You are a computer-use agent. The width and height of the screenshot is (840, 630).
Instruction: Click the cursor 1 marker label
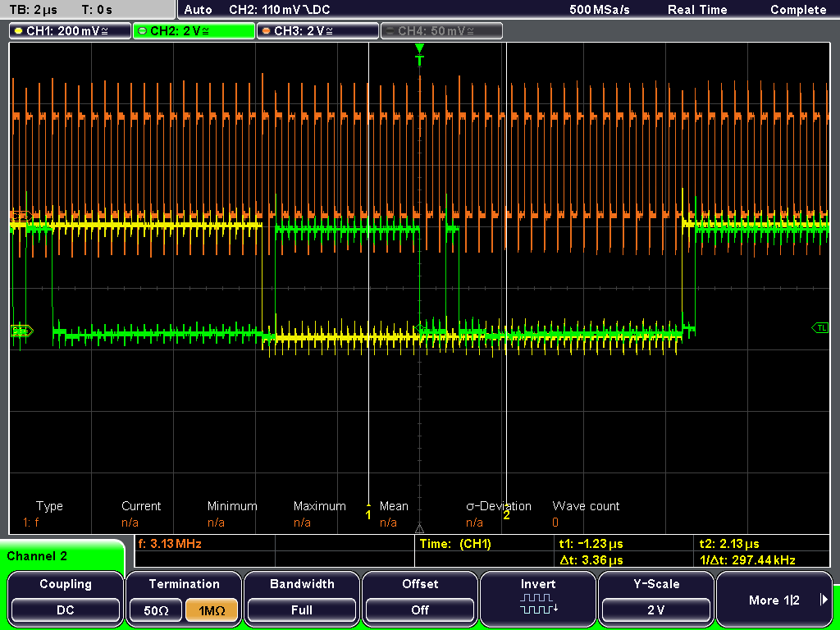[x=368, y=515]
